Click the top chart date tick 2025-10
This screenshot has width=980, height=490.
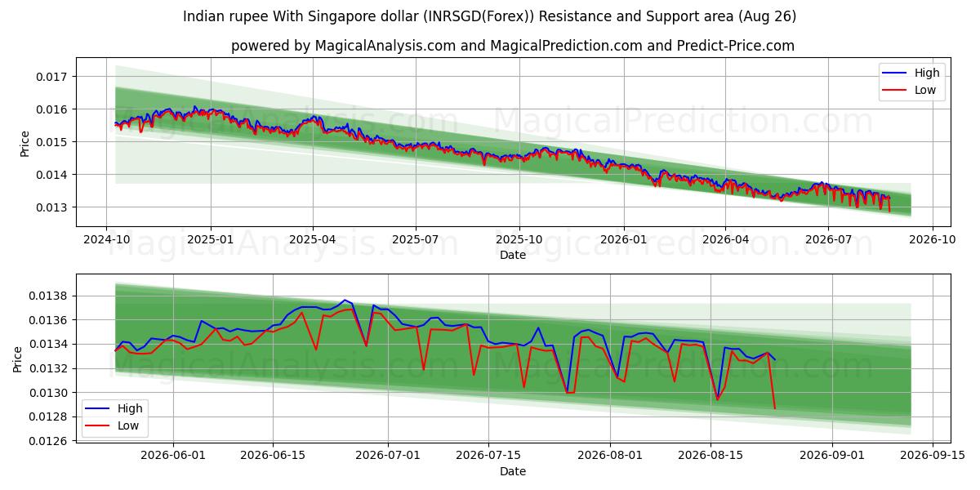[520, 240]
